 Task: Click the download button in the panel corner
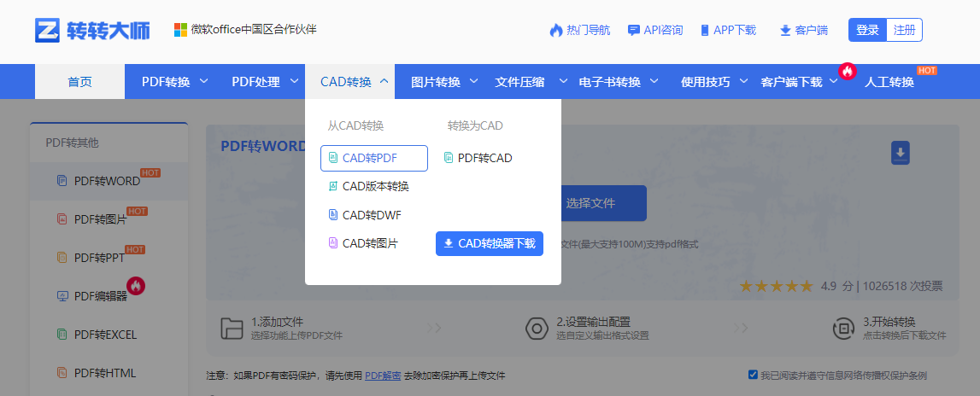pos(900,153)
